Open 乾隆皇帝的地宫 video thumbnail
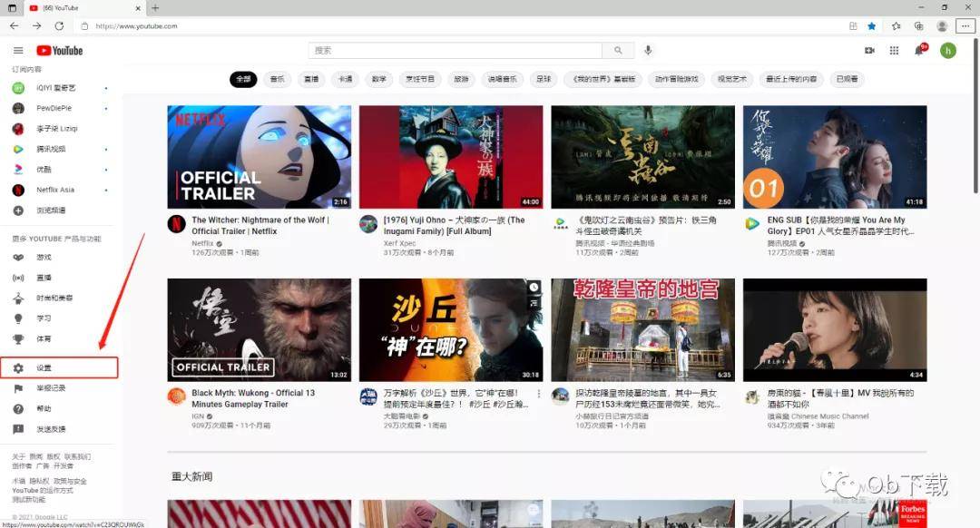The image size is (980, 528). (643, 330)
